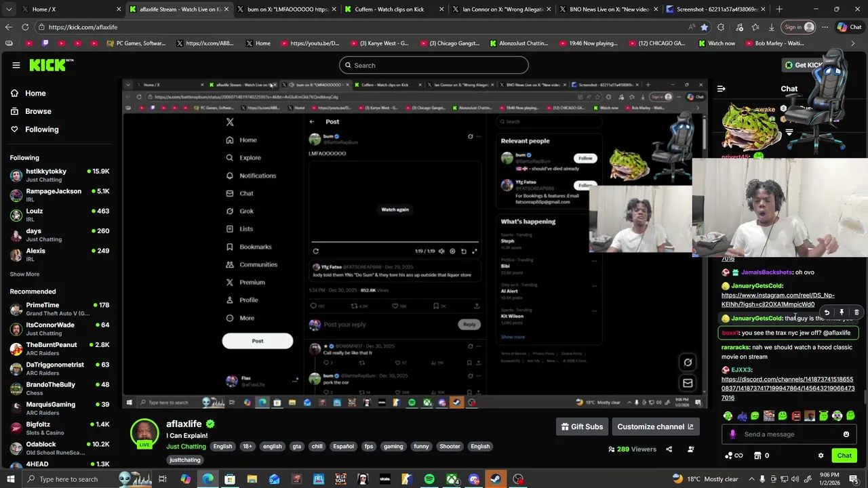Toggle the Kick sidebar hamburger menu
Screen dimensions: 868x488
[16, 65]
